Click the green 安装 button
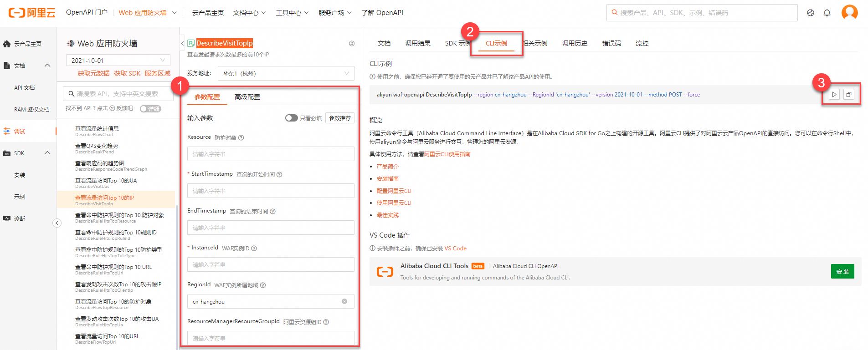This screenshot has width=868, height=350. point(842,271)
